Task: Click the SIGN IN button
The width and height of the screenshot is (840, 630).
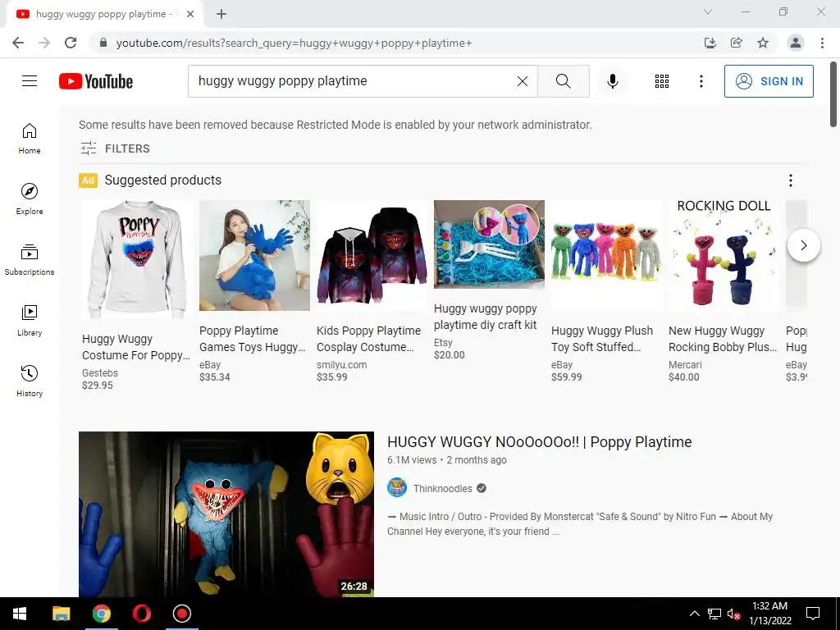Action: coord(768,81)
